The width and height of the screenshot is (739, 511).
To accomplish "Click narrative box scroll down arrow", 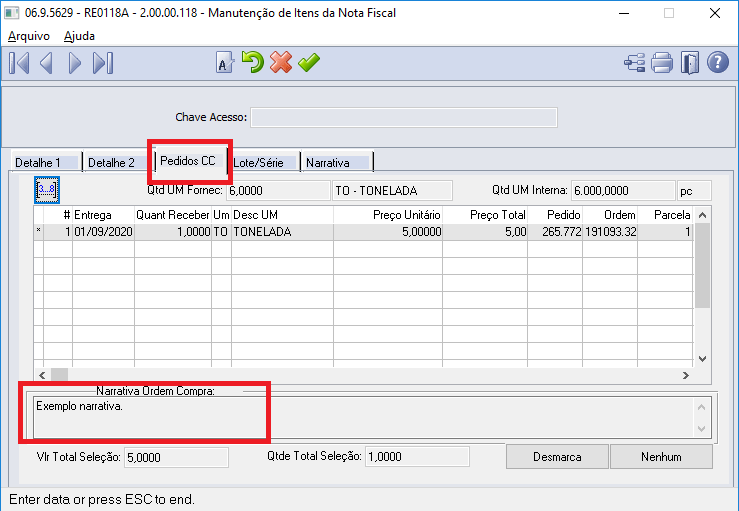I will coord(701,429).
